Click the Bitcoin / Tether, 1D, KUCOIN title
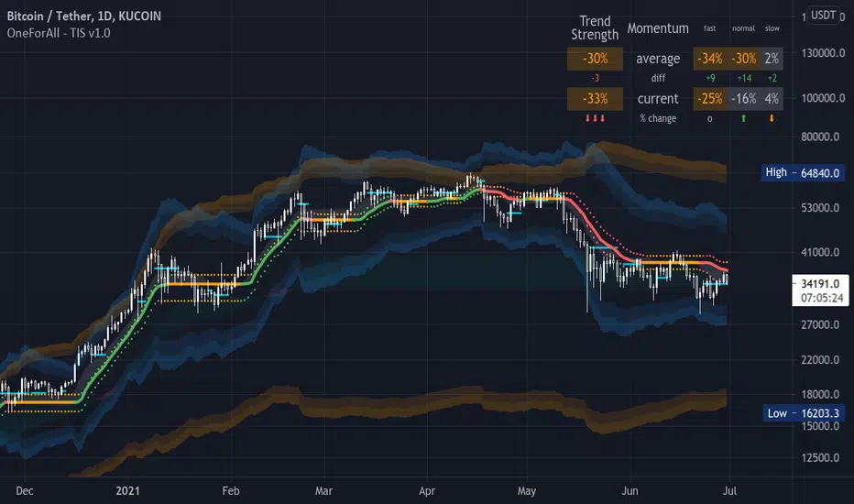 [x=84, y=16]
